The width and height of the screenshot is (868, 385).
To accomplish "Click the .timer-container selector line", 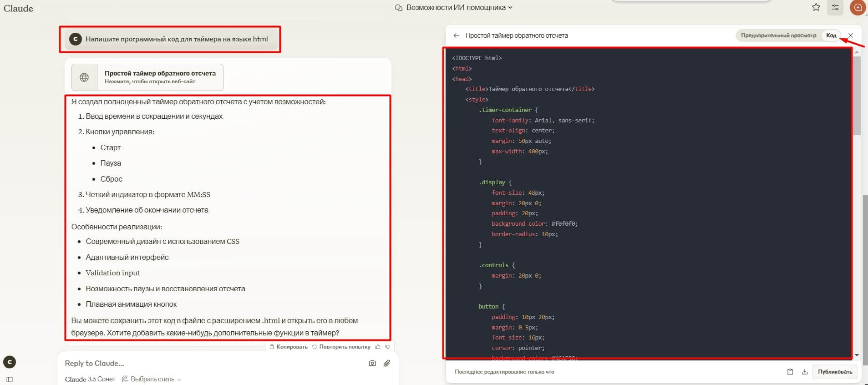I will pos(508,110).
